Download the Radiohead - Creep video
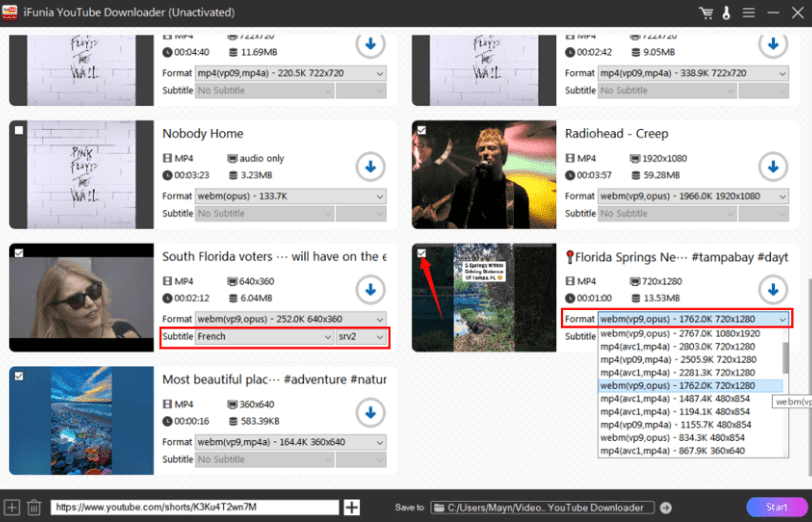Image resolution: width=812 pixels, height=522 pixels. coord(772,166)
